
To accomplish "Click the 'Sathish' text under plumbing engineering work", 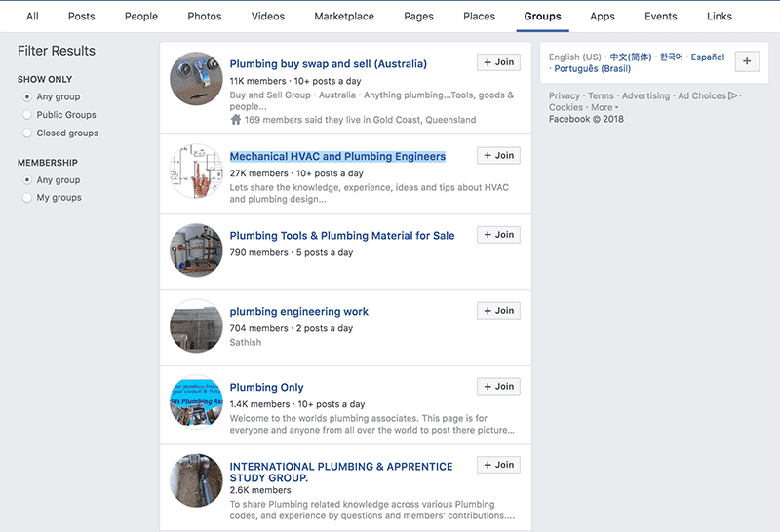I will [x=246, y=342].
